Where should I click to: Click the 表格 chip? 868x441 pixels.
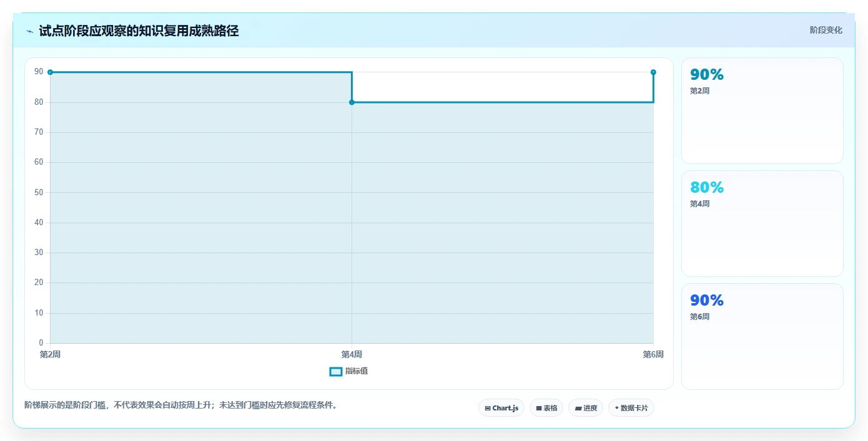tap(546, 408)
